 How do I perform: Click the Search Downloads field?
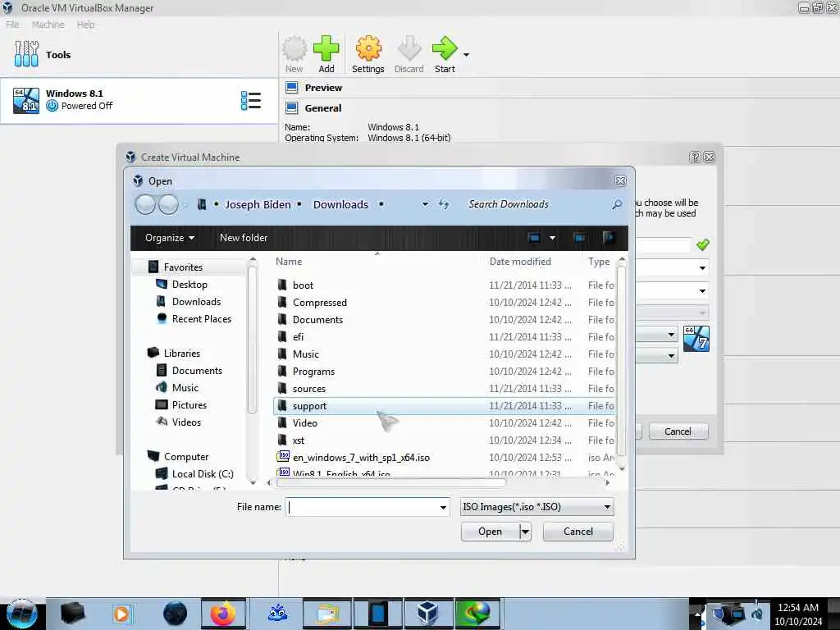[536, 204]
